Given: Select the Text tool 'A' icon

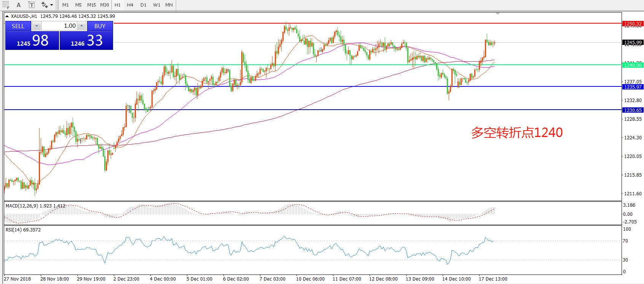Looking at the screenshot, I should tap(19, 5).
